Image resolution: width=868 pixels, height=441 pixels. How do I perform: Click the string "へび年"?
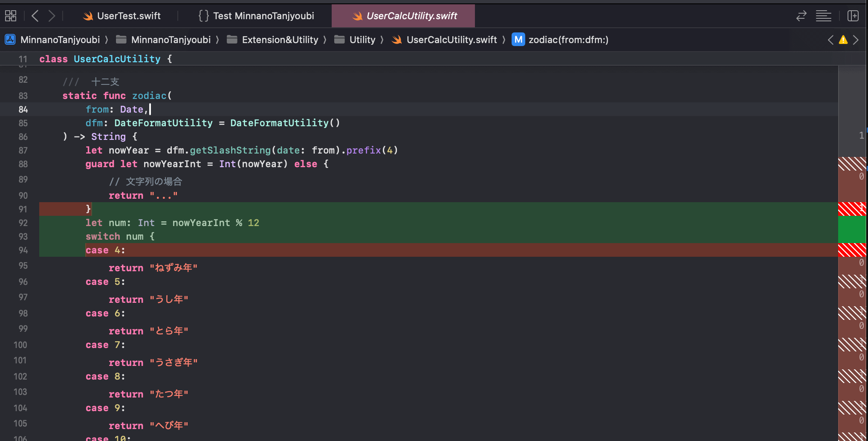[169, 426]
